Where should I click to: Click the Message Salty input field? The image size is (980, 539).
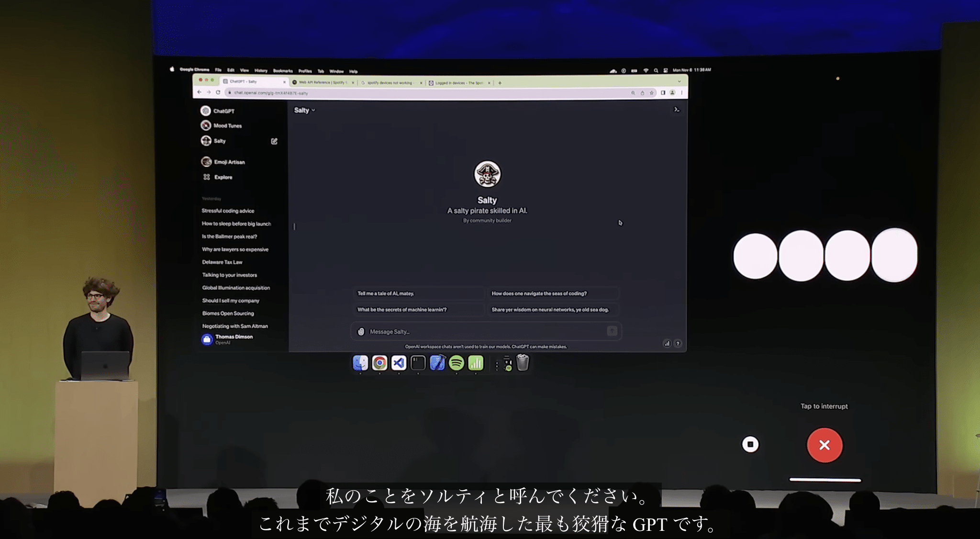tap(483, 331)
